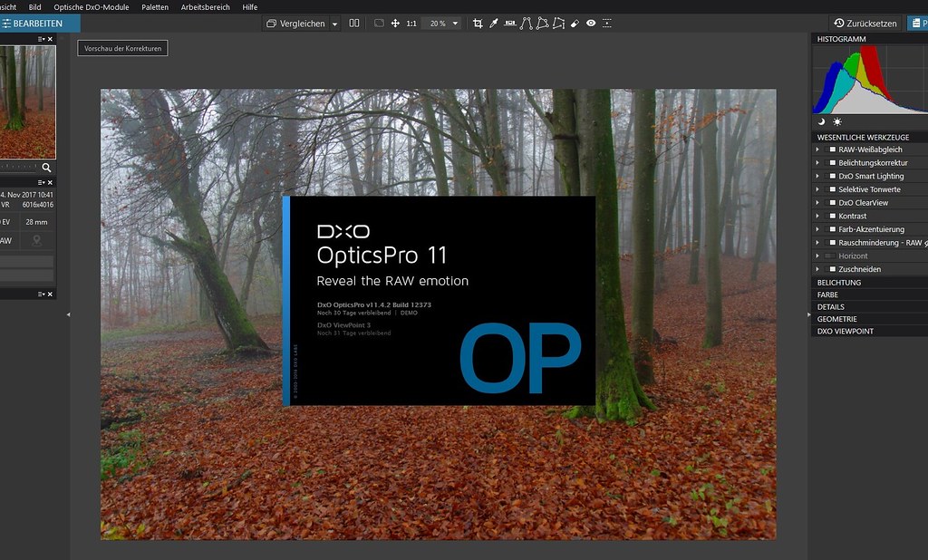This screenshot has height=560, width=928.
Task: Click the histogram graph
Action: click(x=871, y=80)
